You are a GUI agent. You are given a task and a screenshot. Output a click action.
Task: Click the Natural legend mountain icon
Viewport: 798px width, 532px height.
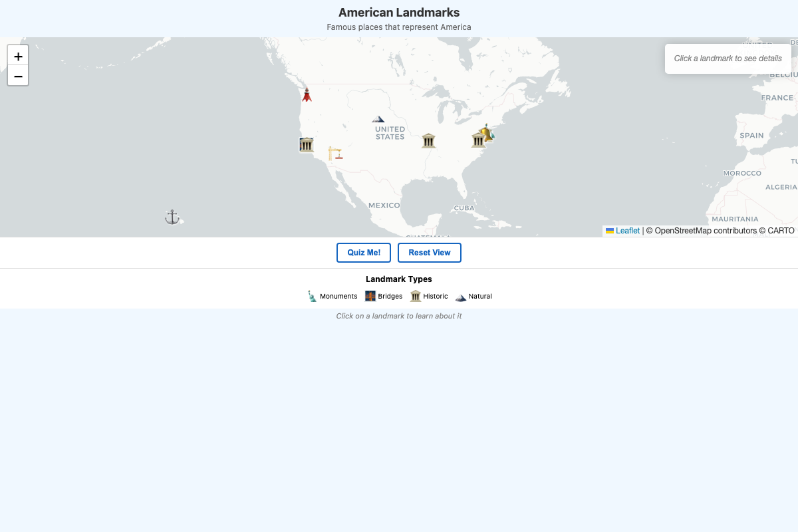coord(461,297)
